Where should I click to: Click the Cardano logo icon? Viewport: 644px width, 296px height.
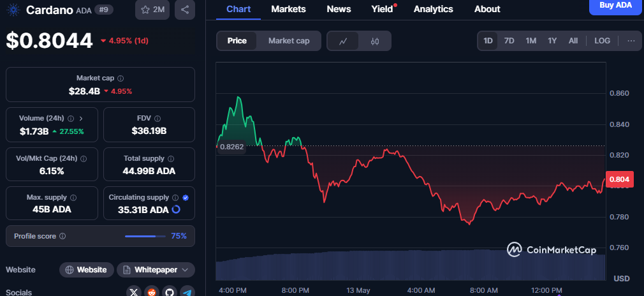coord(13,10)
